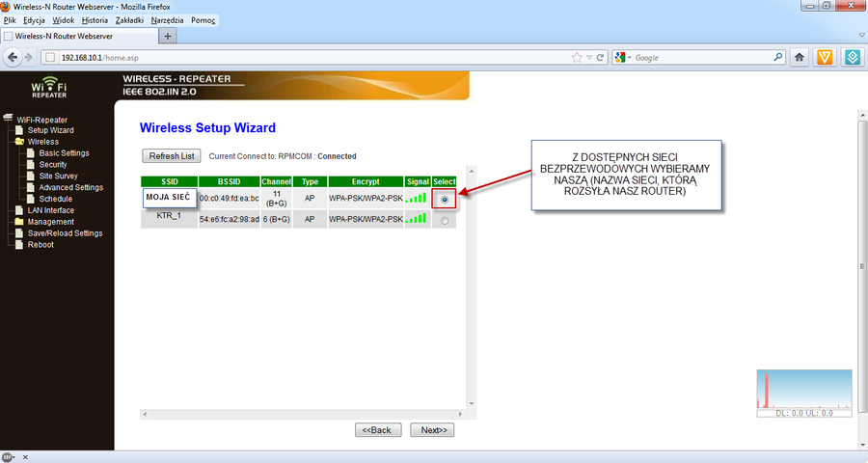The width and height of the screenshot is (868, 463).
Task: Select the MOJA SIEĆ network radio button
Action: tap(444, 200)
